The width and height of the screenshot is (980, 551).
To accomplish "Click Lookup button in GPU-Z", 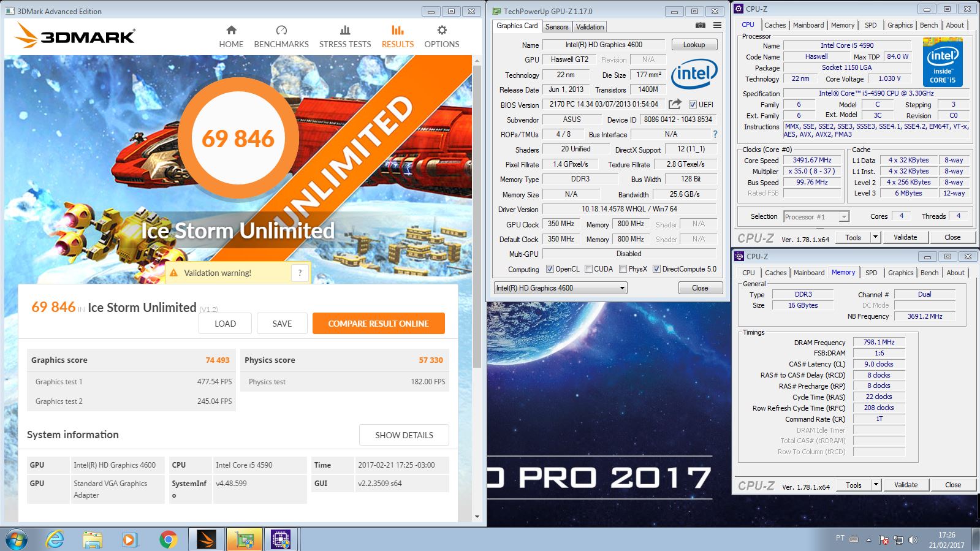I will [694, 45].
